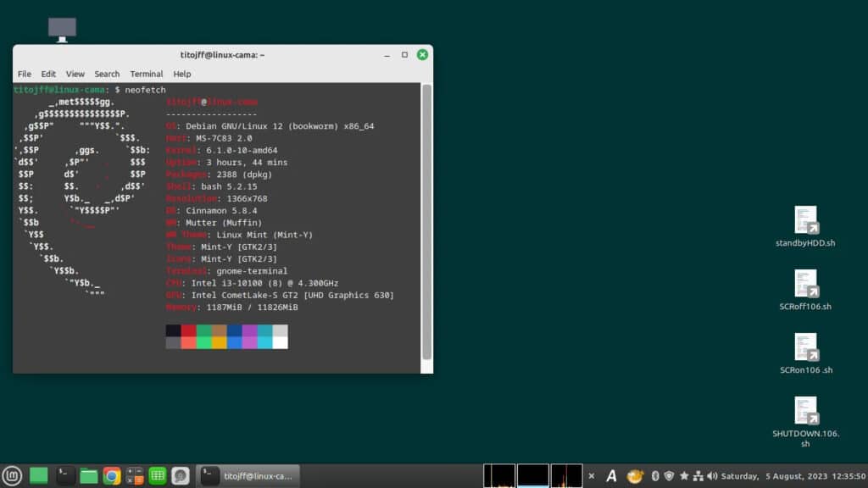This screenshot has height=488, width=868.
Task: Open the calendar from the clock
Action: (x=793, y=476)
